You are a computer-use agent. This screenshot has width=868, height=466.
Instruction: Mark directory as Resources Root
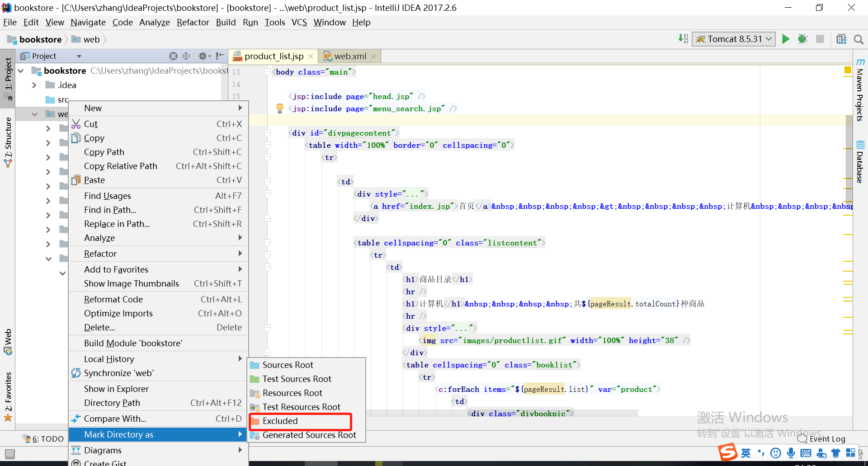pyautogui.click(x=307, y=393)
